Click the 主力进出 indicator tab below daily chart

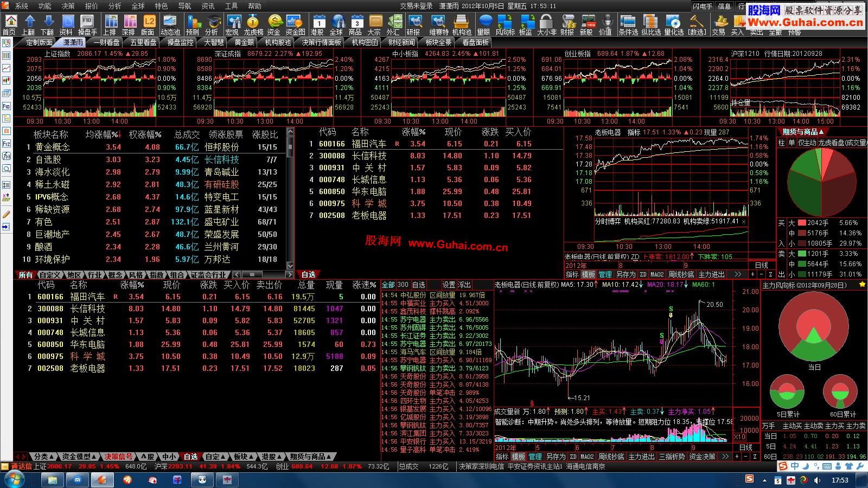tap(641, 457)
